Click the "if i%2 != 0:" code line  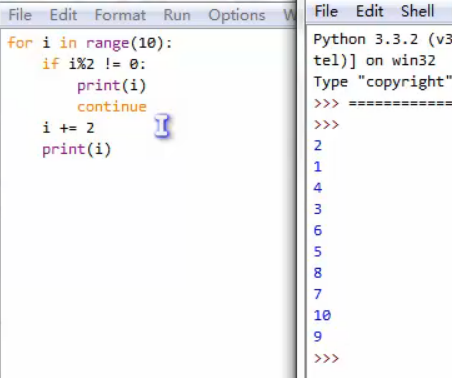(94, 64)
